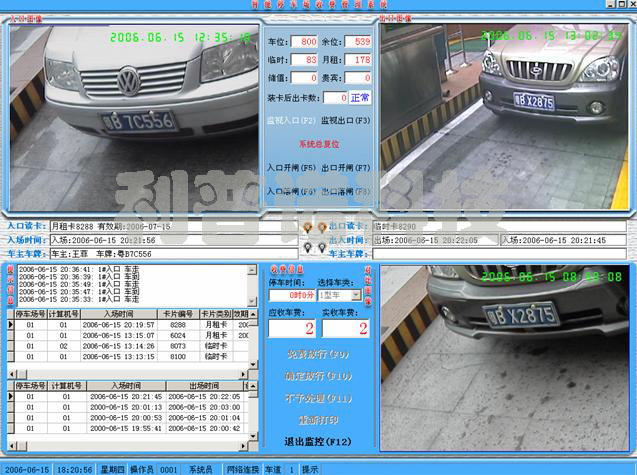Click the top-right exit signal lamp icon

tap(322, 227)
